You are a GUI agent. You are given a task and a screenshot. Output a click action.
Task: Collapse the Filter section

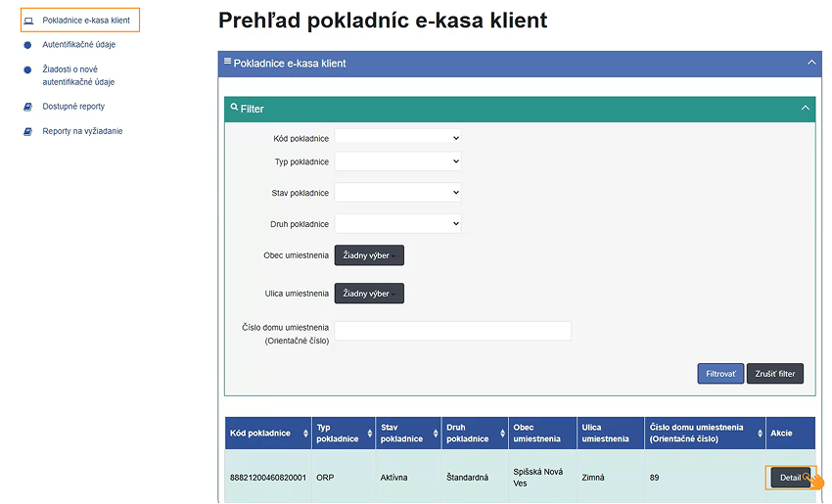coord(805,109)
